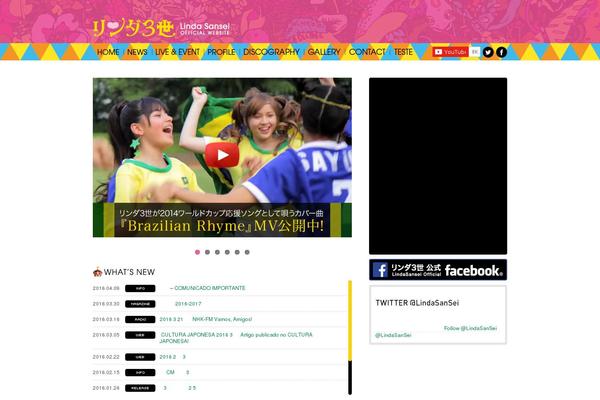Click the TWITTER @LindaSanSei heading

click(x=417, y=303)
